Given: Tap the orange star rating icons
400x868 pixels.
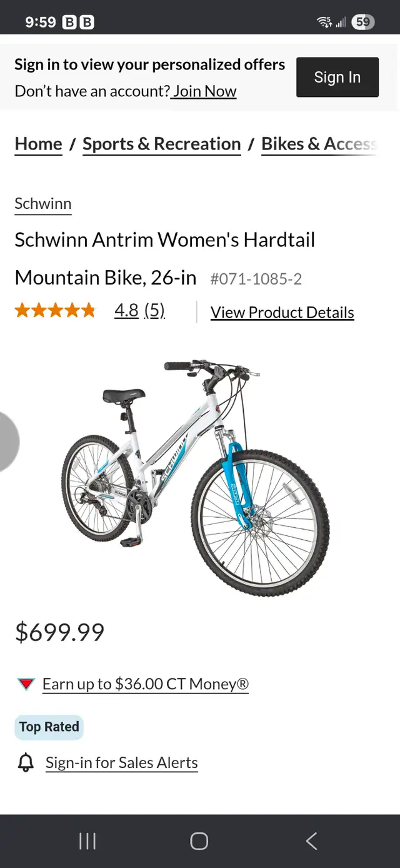Looking at the screenshot, I should click(55, 310).
